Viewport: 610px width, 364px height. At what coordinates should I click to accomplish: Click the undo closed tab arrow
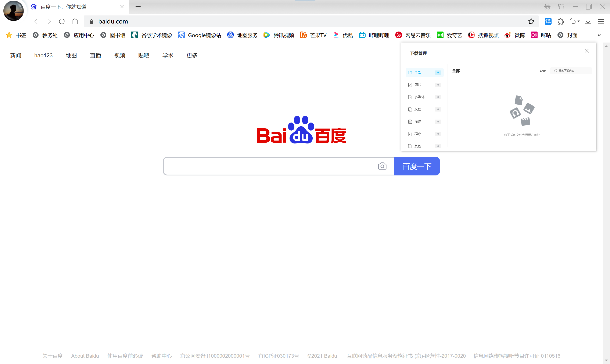(573, 22)
